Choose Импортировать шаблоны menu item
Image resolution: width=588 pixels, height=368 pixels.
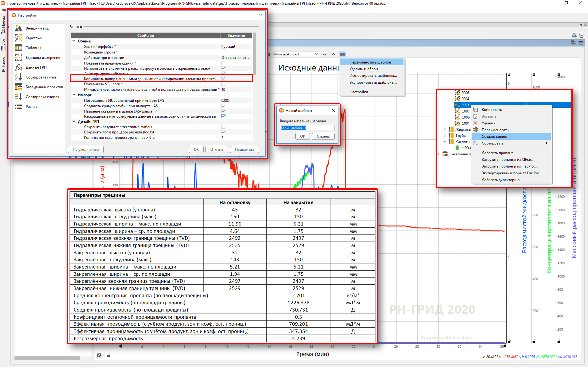[x=371, y=76]
